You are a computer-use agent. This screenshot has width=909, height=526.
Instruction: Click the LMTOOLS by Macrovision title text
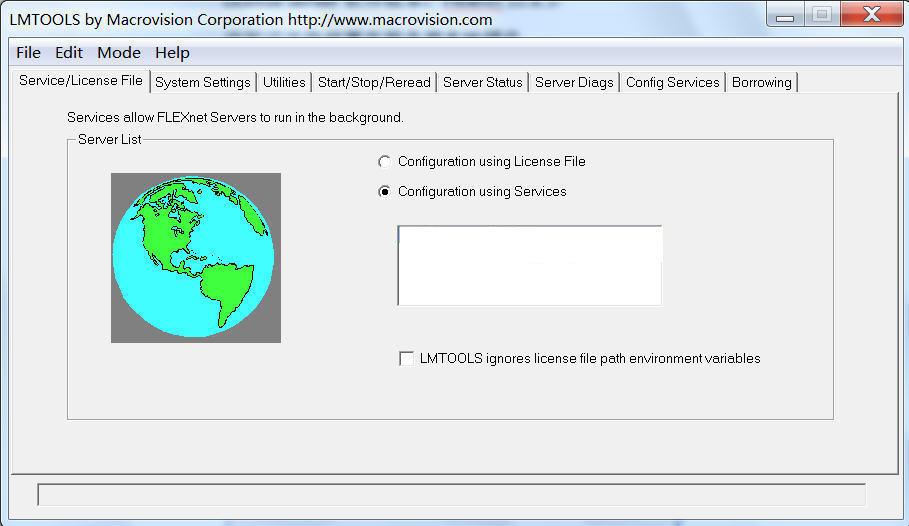click(x=251, y=20)
